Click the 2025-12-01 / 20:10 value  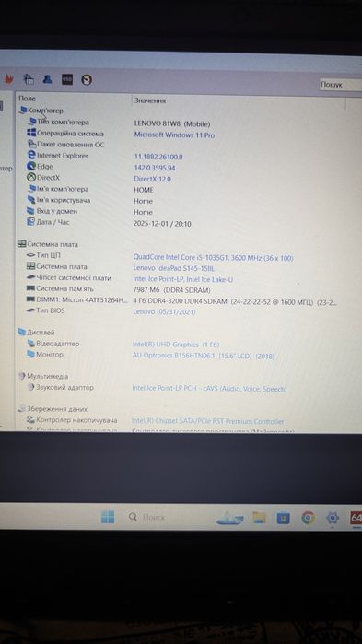coord(162,224)
